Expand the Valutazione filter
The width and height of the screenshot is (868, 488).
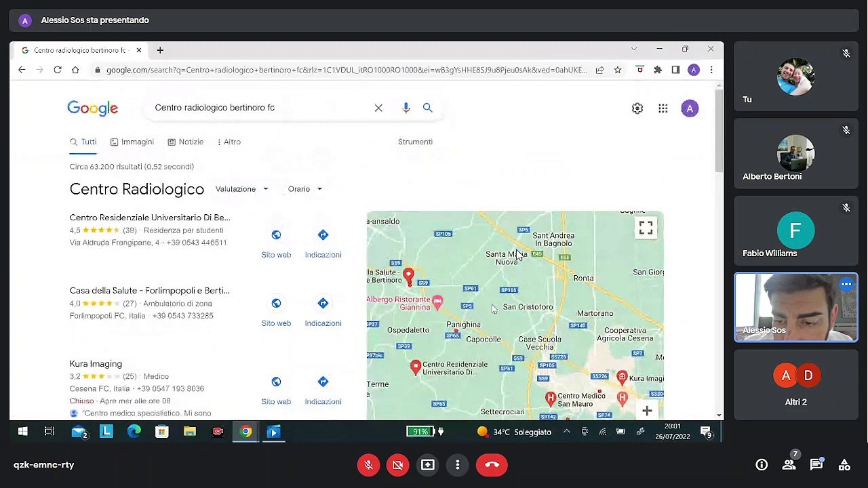pos(242,189)
